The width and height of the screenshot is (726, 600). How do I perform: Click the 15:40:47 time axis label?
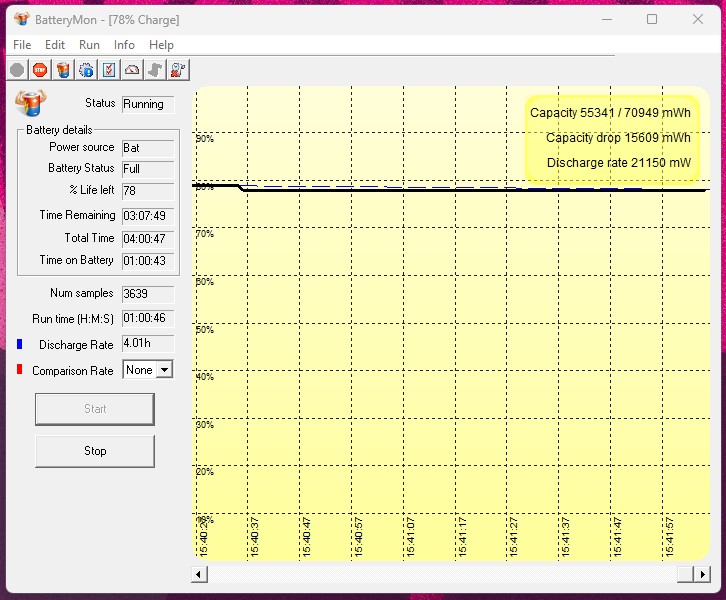click(306, 538)
